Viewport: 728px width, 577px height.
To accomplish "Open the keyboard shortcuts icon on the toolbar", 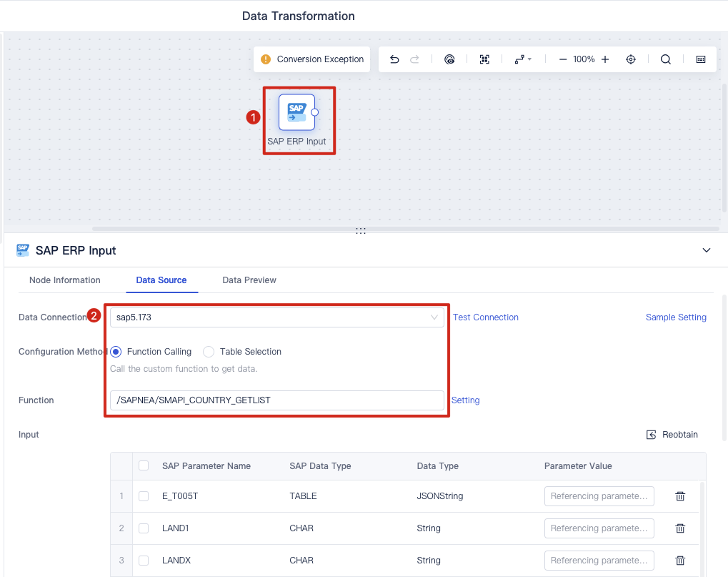I will (x=701, y=59).
